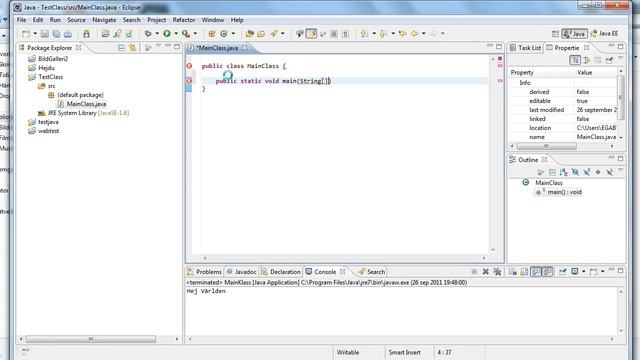
Task: Click the Save toolbar icon
Action: pos(44,34)
